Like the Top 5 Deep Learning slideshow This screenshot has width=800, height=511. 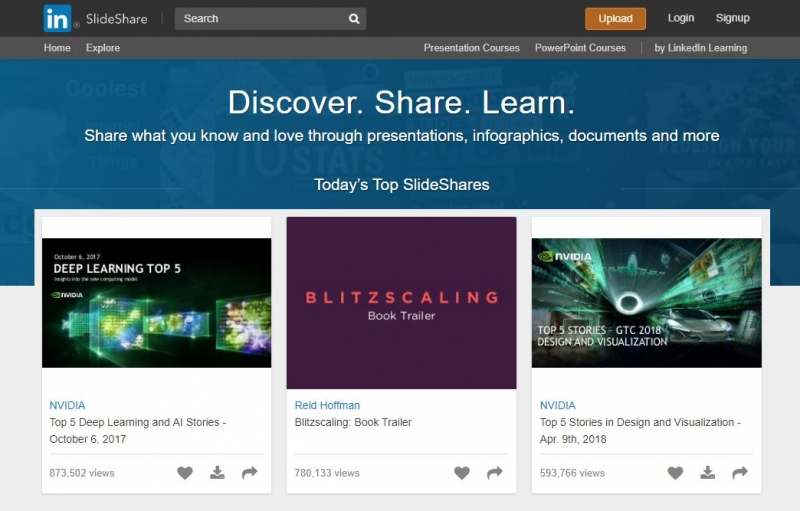click(x=185, y=473)
